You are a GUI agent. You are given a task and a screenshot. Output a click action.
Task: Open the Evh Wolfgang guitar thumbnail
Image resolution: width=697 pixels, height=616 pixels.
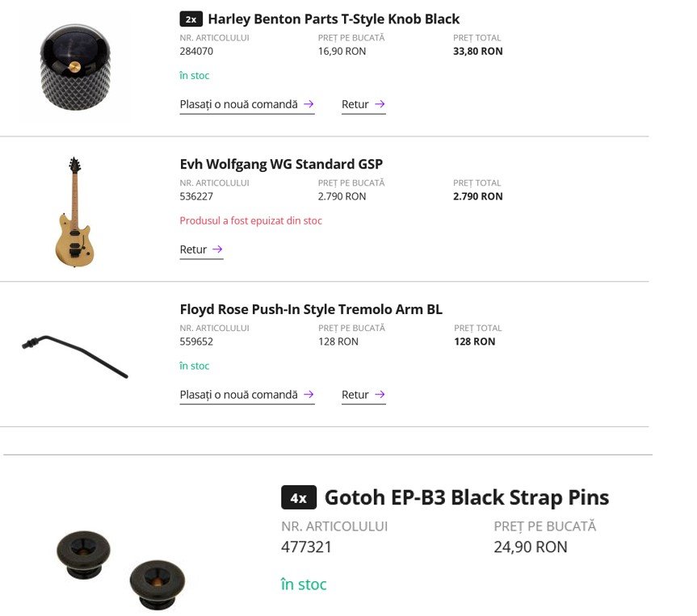tap(75, 212)
